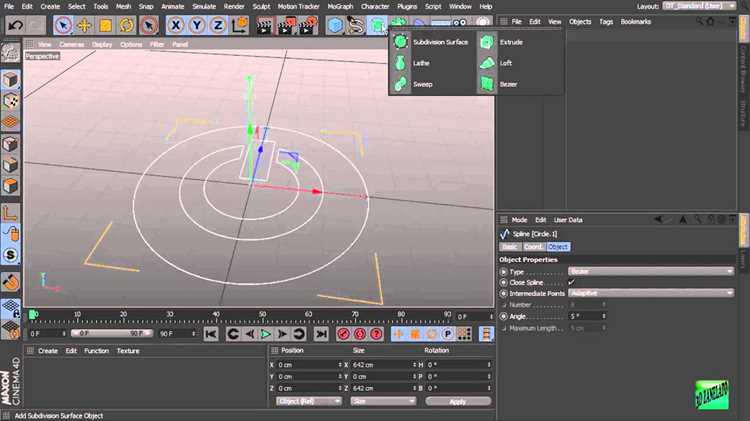This screenshot has height=421, width=750.
Task: Open the Objects menu in Object Manager
Action: point(580,22)
